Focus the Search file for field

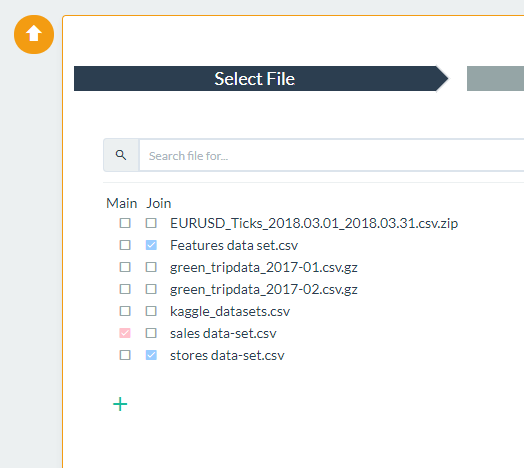point(332,155)
